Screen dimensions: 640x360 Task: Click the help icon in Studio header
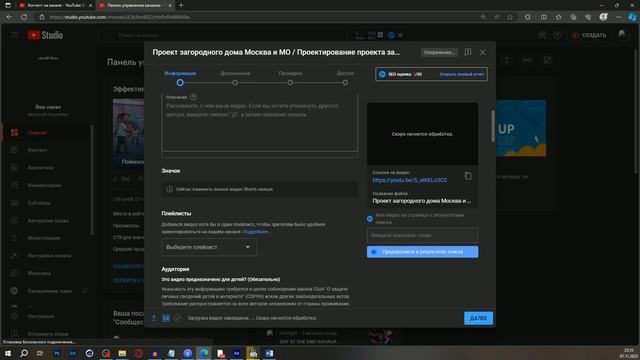coord(557,36)
